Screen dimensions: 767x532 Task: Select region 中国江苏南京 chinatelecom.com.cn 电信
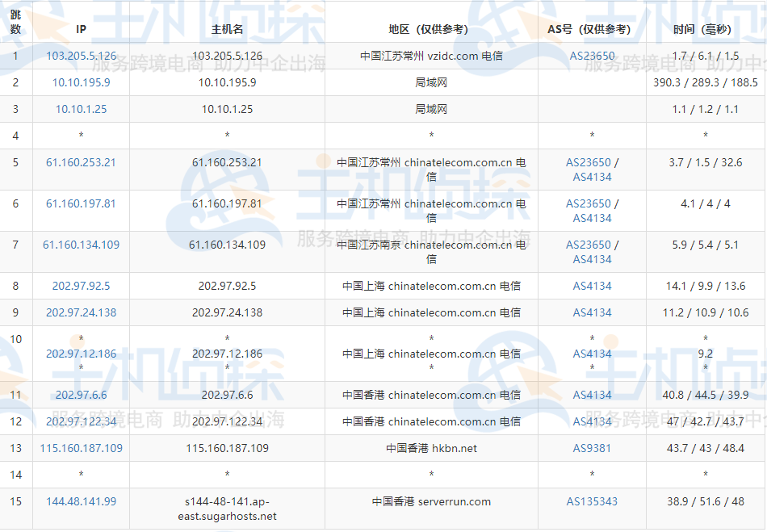[431, 252]
